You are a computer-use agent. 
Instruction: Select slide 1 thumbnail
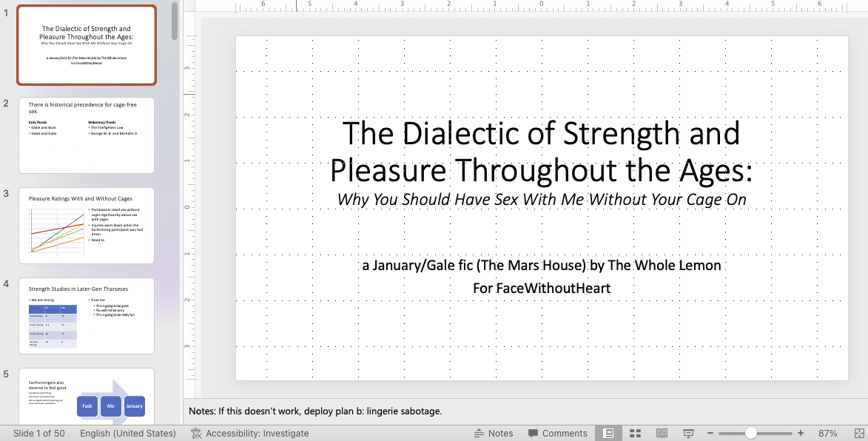pyautogui.click(x=87, y=45)
